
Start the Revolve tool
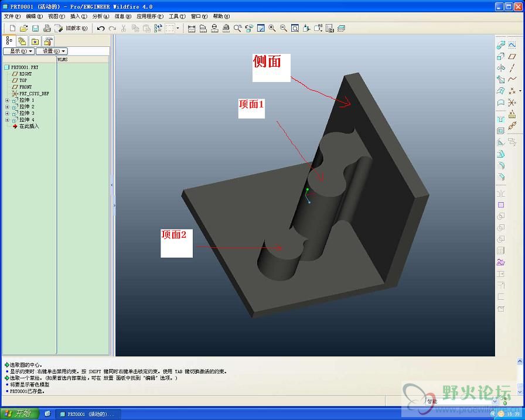(x=500, y=68)
